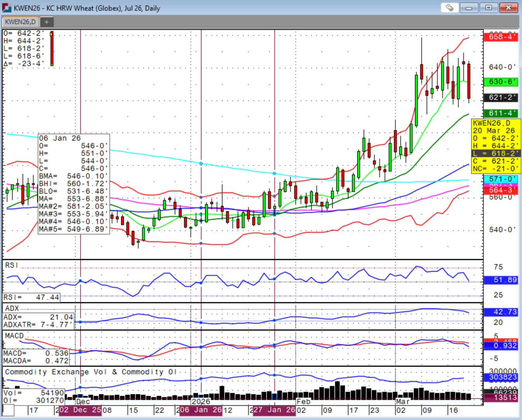
Task: Select the RSI study title
Action: pos(12,265)
